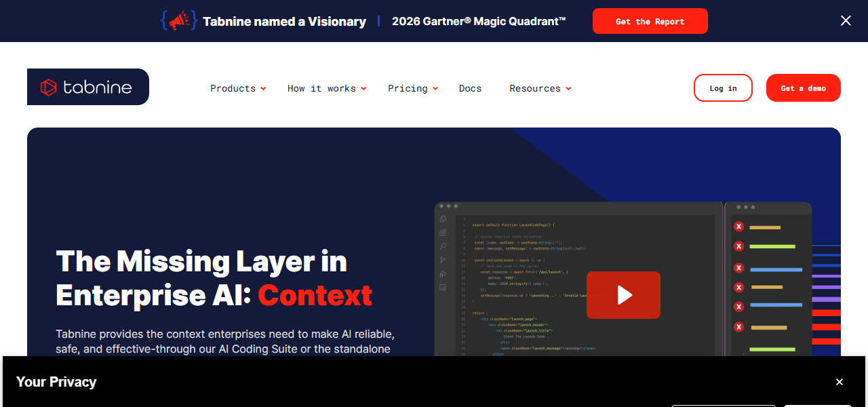Click the "Your Privacy" heading

[56, 382]
